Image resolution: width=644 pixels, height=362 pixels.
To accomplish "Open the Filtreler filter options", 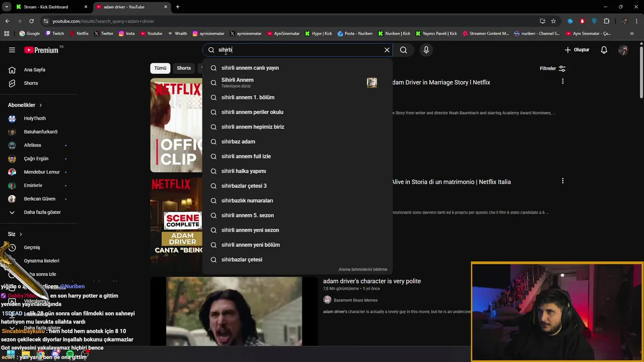I will pos(552,68).
